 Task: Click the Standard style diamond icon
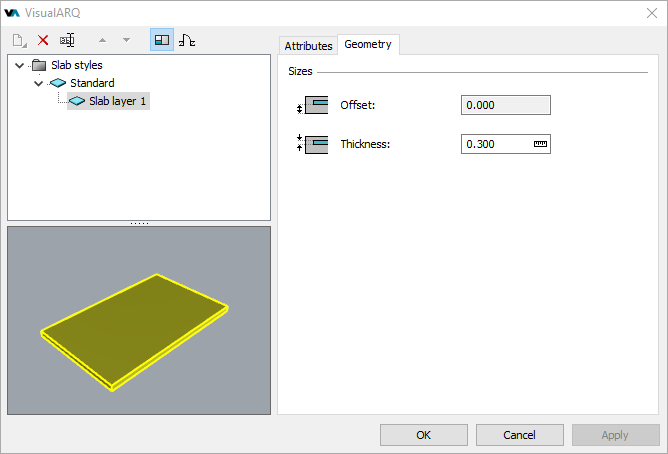(x=58, y=83)
